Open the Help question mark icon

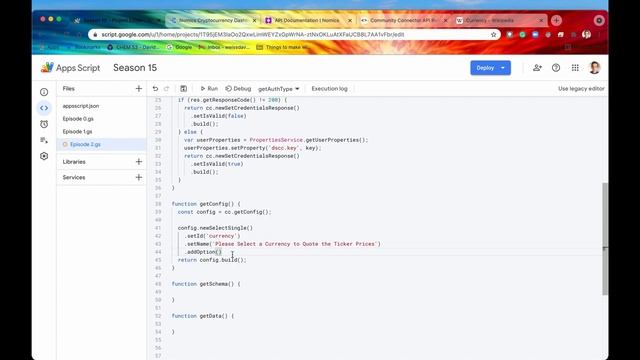[x=556, y=68]
